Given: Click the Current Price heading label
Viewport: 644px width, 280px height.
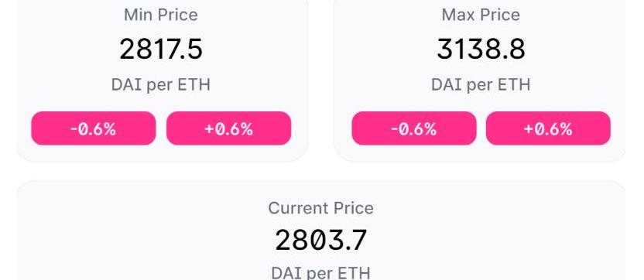Looking at the screenshot, I should pyautogui.click(x=320, y=208).
